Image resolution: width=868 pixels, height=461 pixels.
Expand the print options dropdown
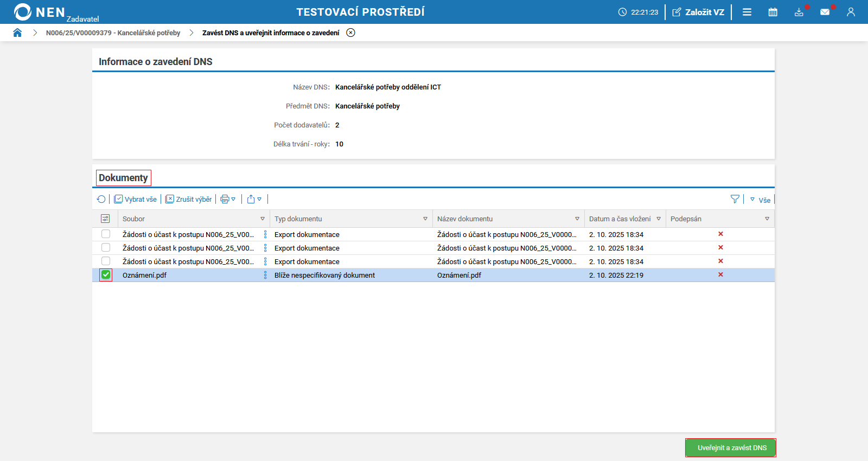click(228, 199)
